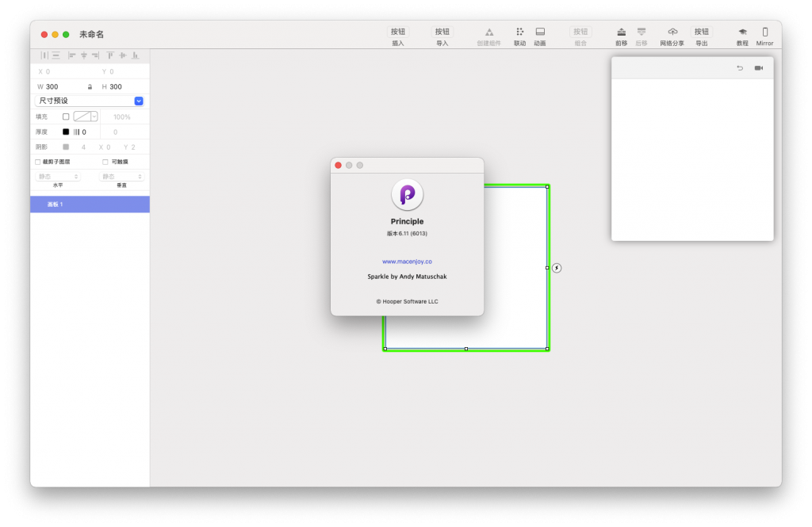Click the align vertical centers icon

pyautogui.click(x=123, y=55)
